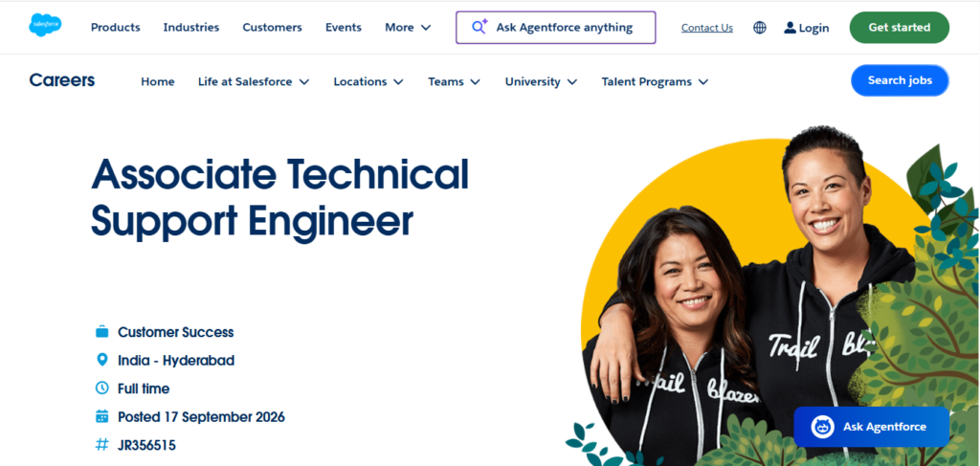Click the Customer Success text
Image resolution: width=980 pixels, height=466 pixels.
pyautogui.click(x=176, y=332)
